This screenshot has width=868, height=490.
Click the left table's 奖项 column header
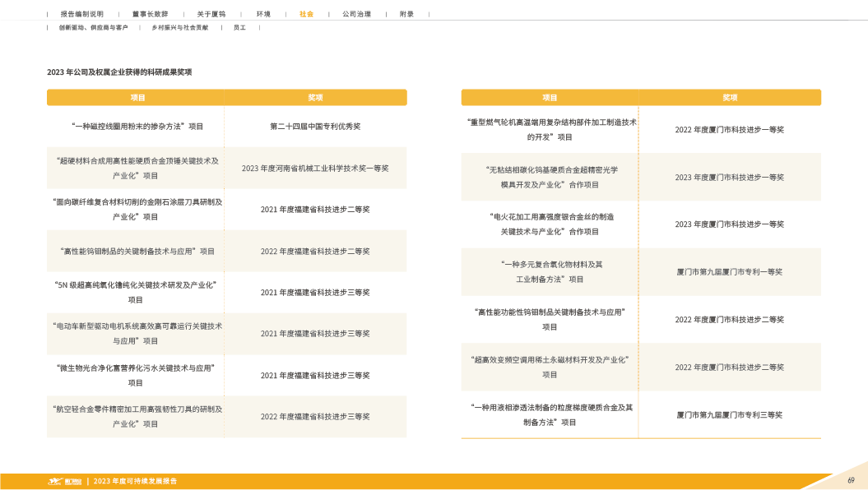click(315, 98)
